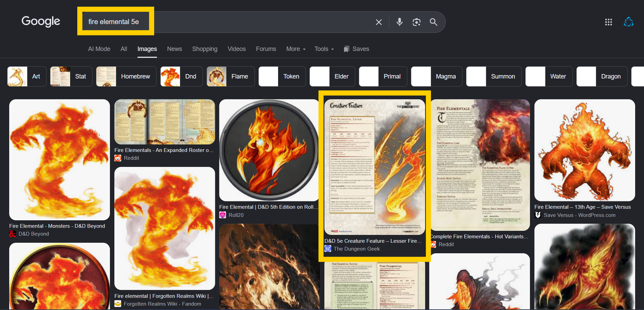Start voice search with the microphone icon
This screenshot has width=644, height=310.
pyautogui.click(x=399, y=22)
